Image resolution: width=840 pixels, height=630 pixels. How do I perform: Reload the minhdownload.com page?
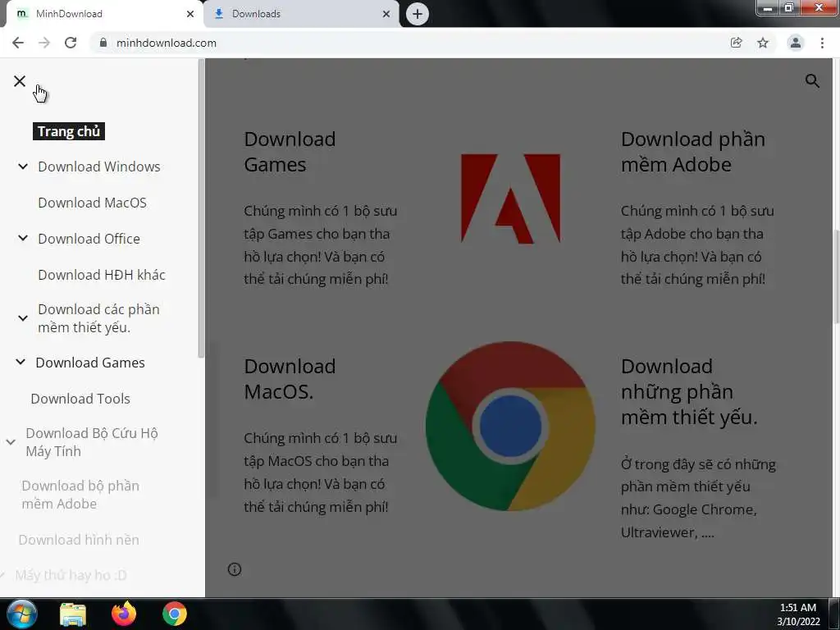pos(71,43)
